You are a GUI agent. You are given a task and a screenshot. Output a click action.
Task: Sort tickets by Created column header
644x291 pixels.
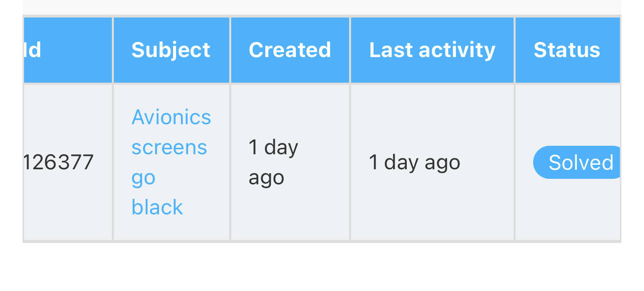coord(289,50)
